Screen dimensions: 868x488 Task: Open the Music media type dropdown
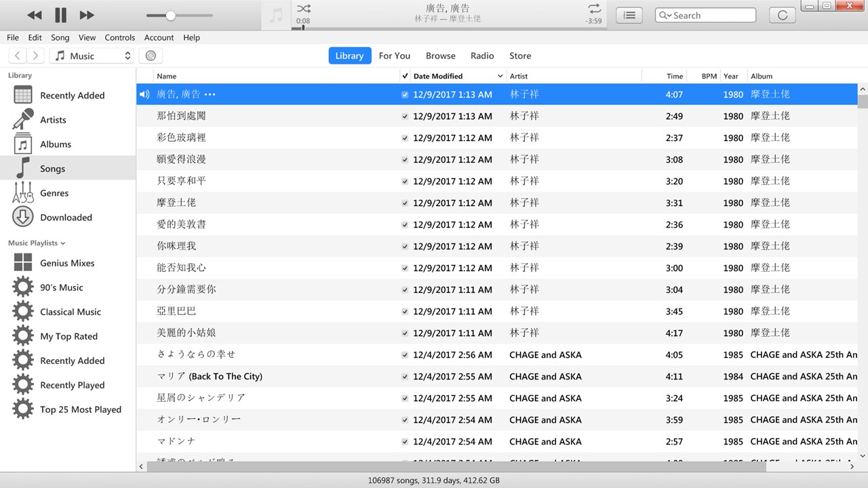tap(91, 56)
